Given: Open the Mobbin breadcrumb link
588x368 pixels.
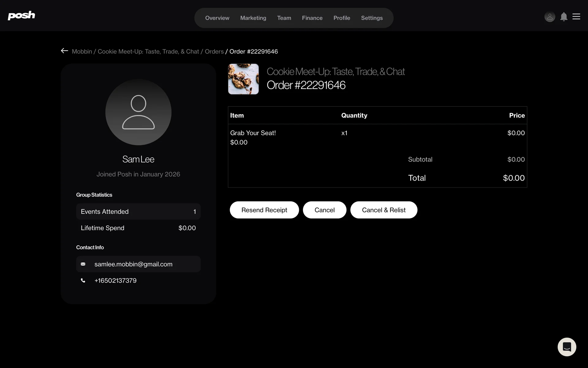Looking at the screenshot, I should pos(82,52).
